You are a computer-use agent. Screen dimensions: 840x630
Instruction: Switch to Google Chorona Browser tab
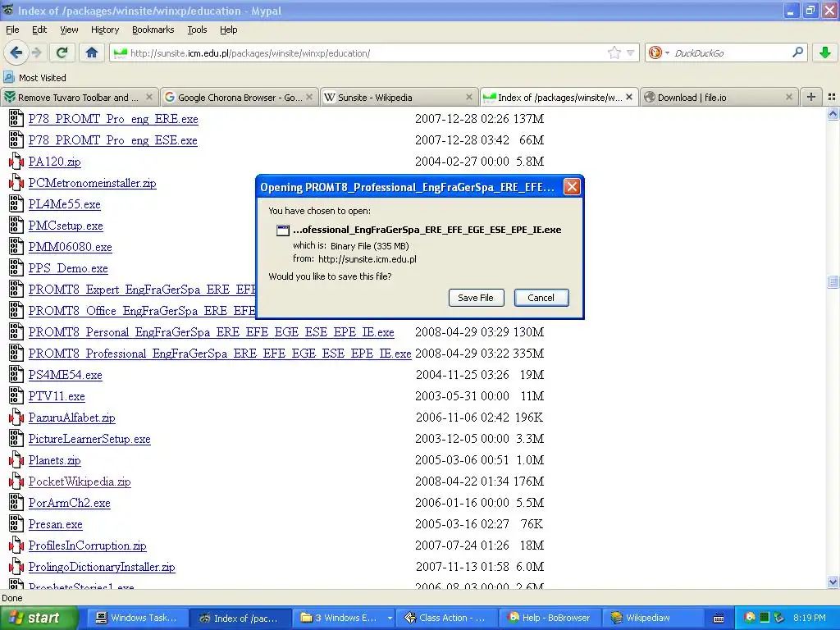[x=240, y=97]
